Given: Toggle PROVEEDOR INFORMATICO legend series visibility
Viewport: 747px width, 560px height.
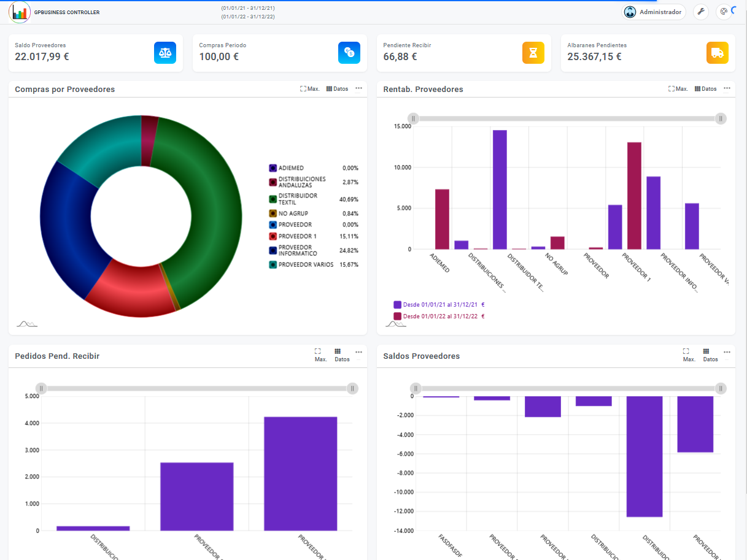Looking at the screenshot, I should (x=273, y=250).
